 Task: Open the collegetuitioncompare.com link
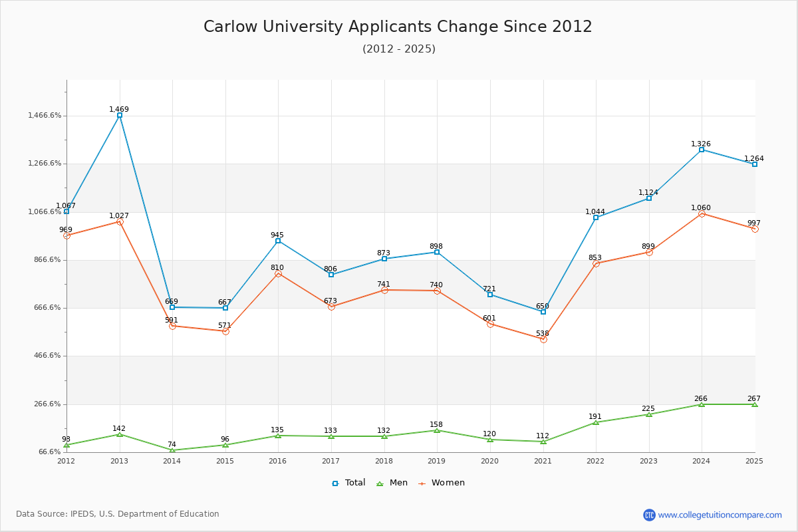tap(720, 515)
